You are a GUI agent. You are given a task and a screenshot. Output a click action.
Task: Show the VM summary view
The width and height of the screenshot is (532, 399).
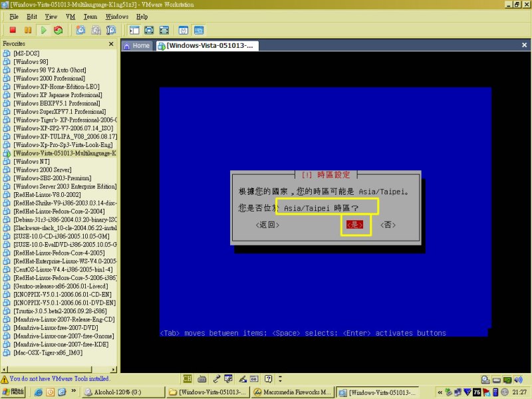[x=184, y=30]
